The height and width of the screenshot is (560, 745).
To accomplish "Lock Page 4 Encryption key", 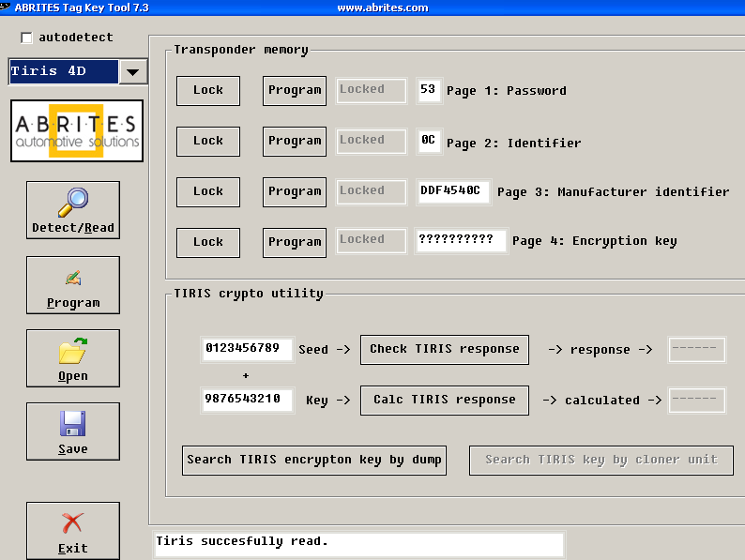I will (208, 243).
